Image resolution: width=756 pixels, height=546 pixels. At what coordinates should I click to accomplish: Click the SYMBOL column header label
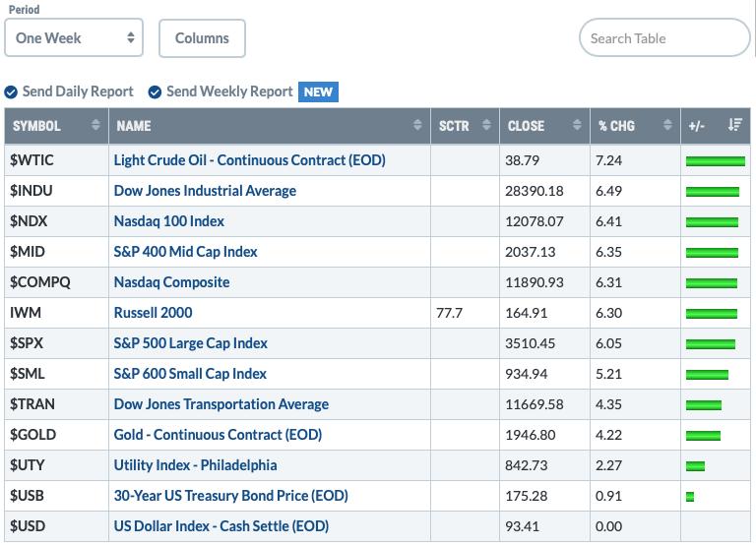coord(36,126)
